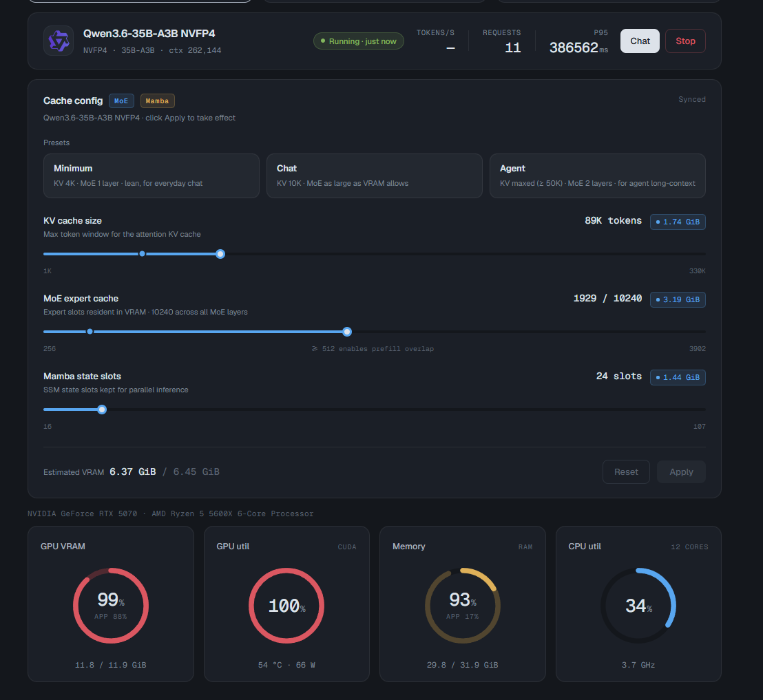Click the 1.44 GiB Mamba size badge
This screenshot has width=763, height=700.
coord(678,377)
